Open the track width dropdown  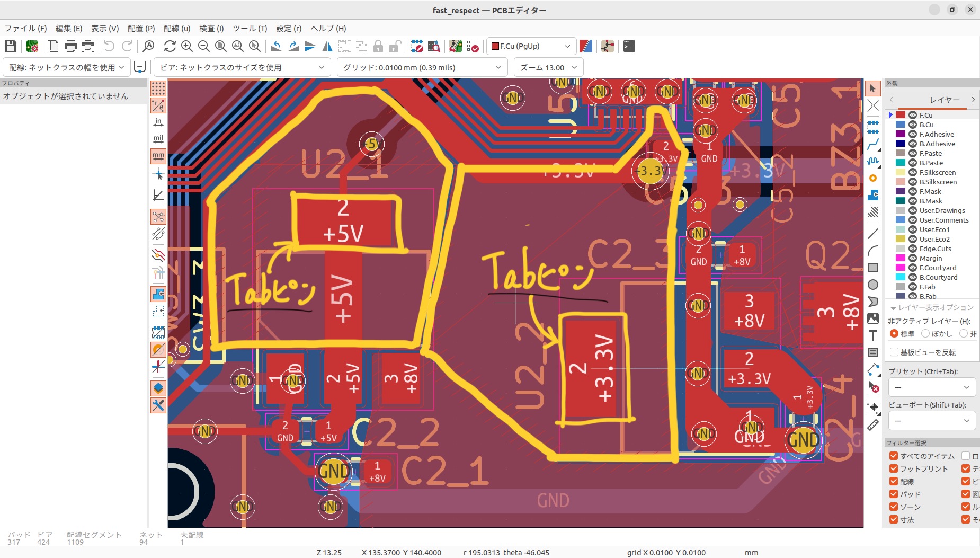pos(67,67)
